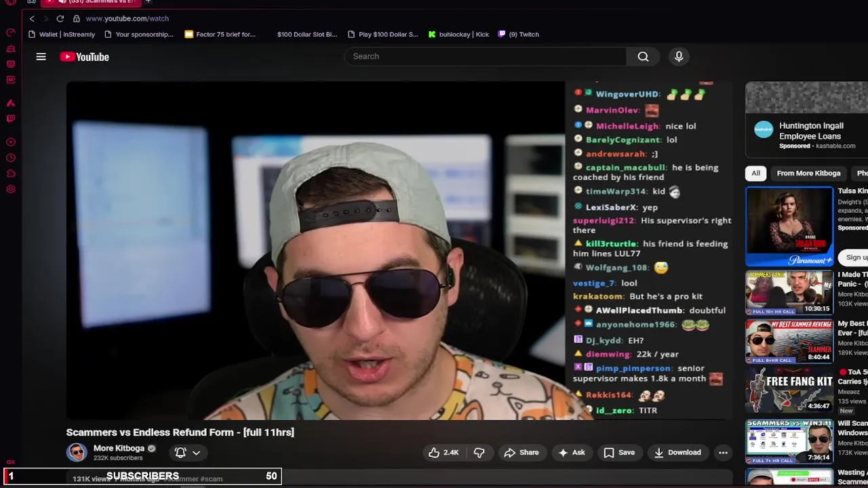Reload the page with refresh icon
This screenshot has width=868, height=488.
[x=60, y=18]
